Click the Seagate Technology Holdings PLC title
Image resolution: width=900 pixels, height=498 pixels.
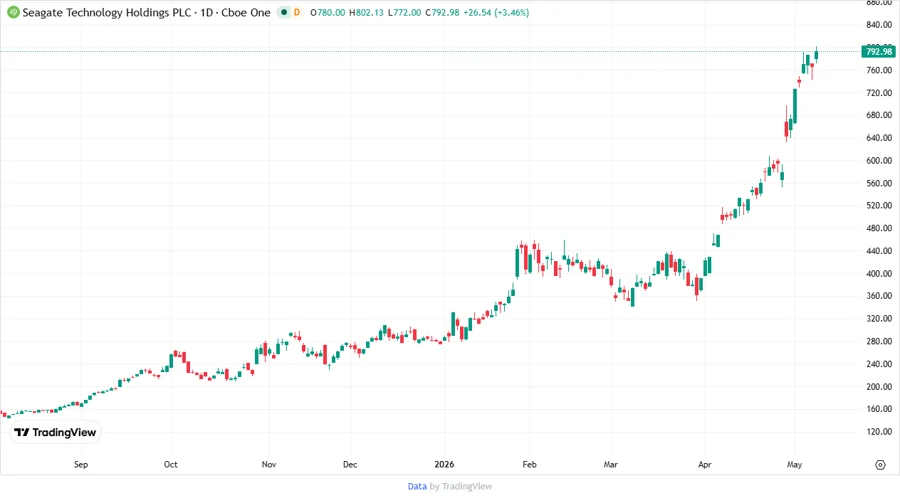click(106, 13)
